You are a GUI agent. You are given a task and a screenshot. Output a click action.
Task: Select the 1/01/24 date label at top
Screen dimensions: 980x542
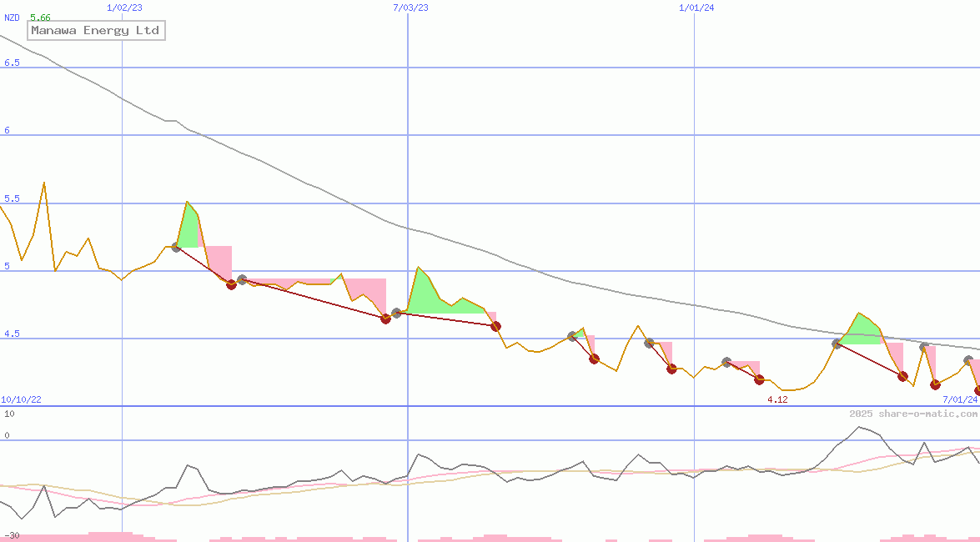click(x=696, y=7)
